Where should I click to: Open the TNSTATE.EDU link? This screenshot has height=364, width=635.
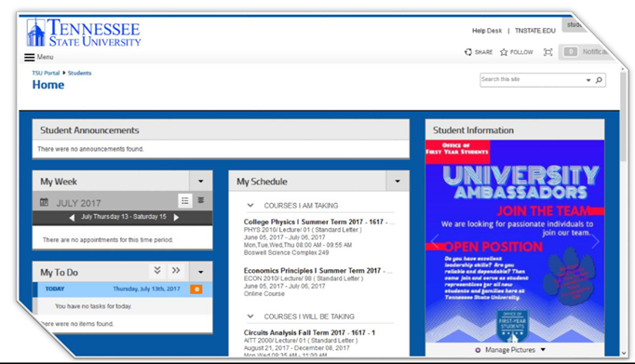pos(535,31)
